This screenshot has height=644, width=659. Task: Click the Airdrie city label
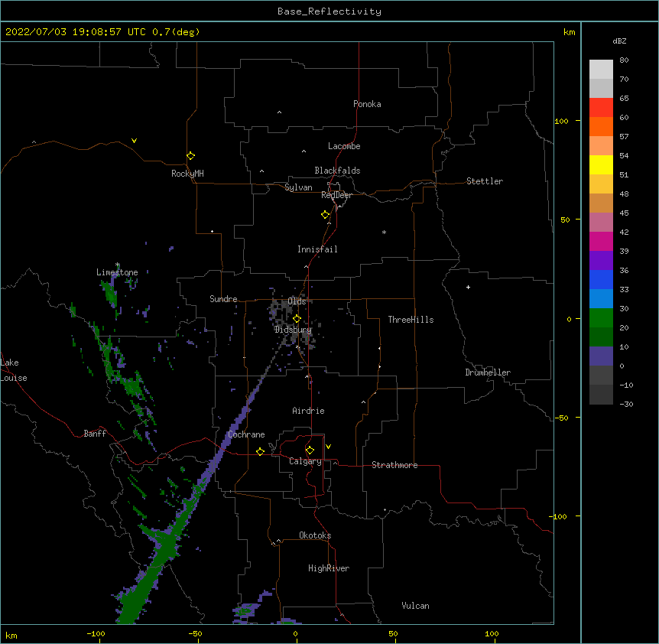[x=308, y=411]
